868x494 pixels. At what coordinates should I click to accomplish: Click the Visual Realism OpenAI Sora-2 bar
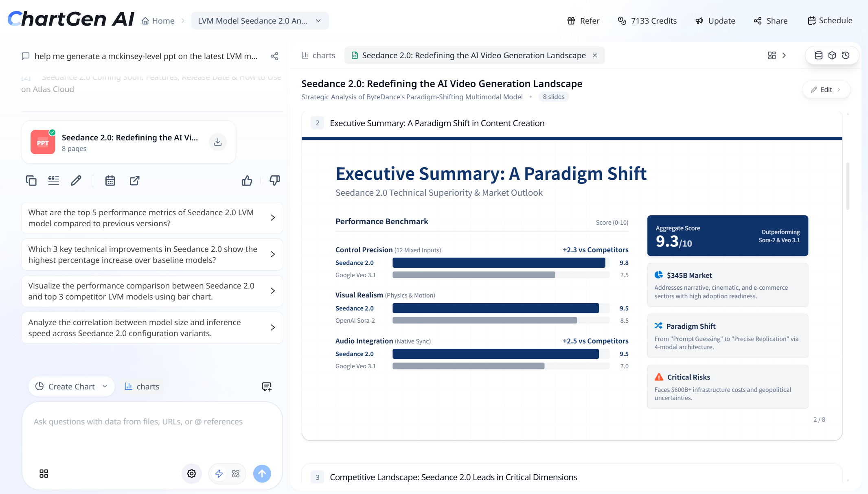[x=484, y=320]
